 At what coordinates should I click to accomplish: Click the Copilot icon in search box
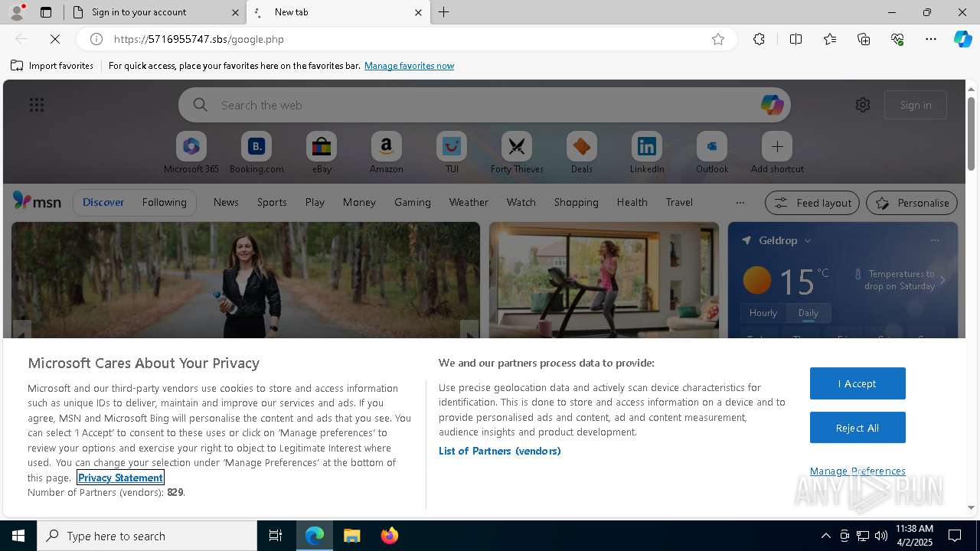pyautogui.click(x=772, y=105)
